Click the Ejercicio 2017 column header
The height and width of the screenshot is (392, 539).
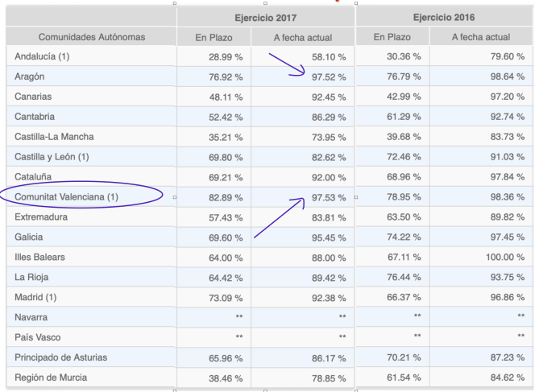click(264, 16)
